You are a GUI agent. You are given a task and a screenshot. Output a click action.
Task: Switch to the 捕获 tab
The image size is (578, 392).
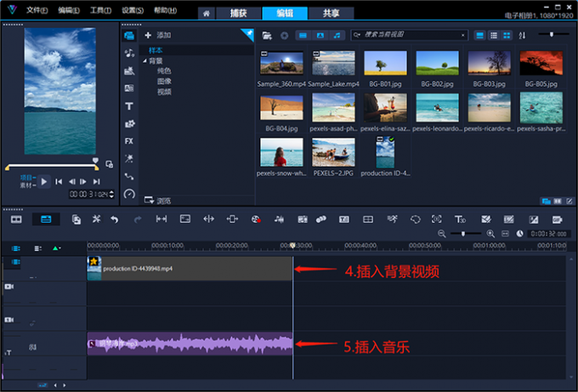pos(239,14)
